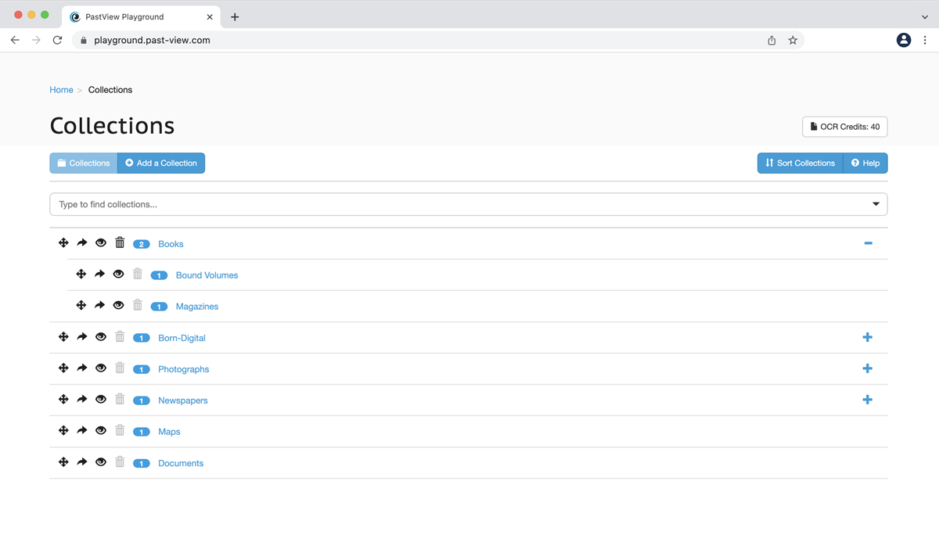Screen dimensions: 939x560
Task: Click the move handle for Books collection
Action: point(63,243)
